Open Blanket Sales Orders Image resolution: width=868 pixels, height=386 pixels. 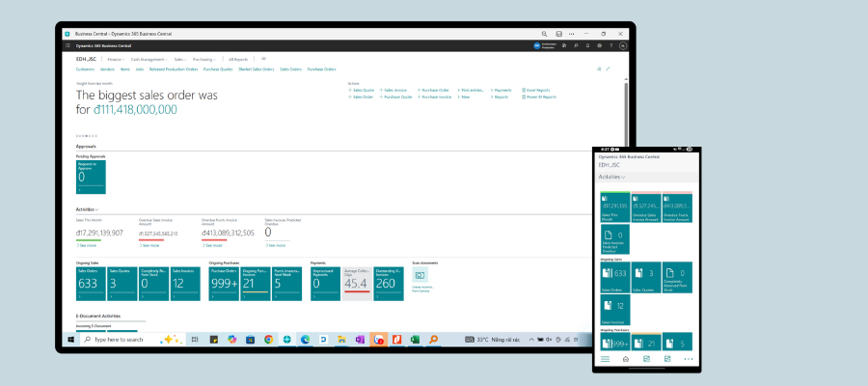pos(257,69)
